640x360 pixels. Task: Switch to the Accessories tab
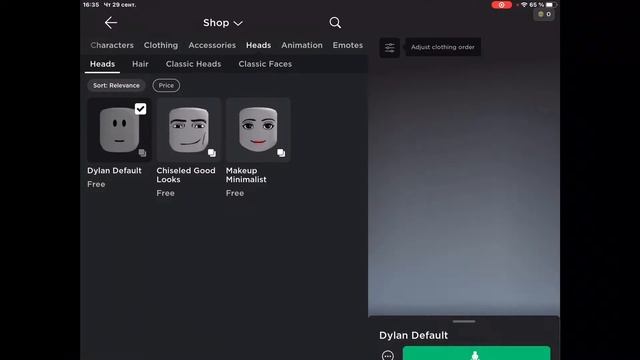[212, 45]
